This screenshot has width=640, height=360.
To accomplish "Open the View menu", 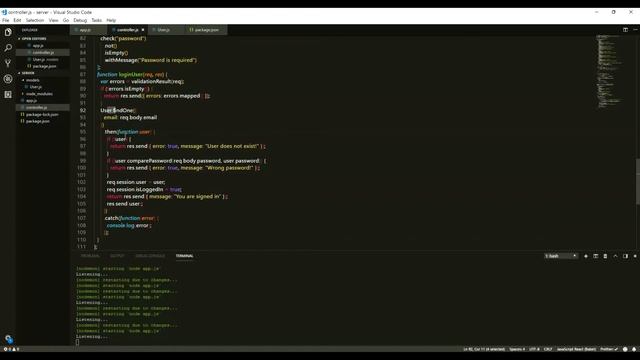I will [53, 20].
